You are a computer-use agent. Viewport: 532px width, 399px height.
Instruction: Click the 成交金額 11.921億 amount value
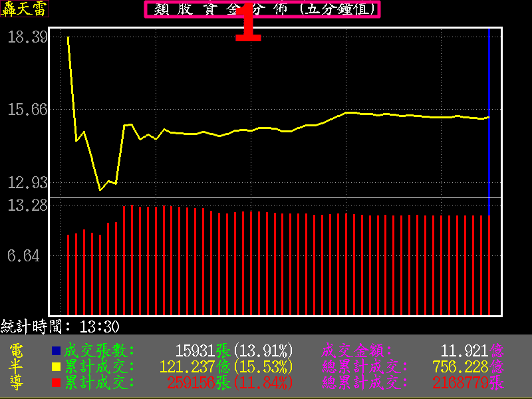click(x=472, y=350)
